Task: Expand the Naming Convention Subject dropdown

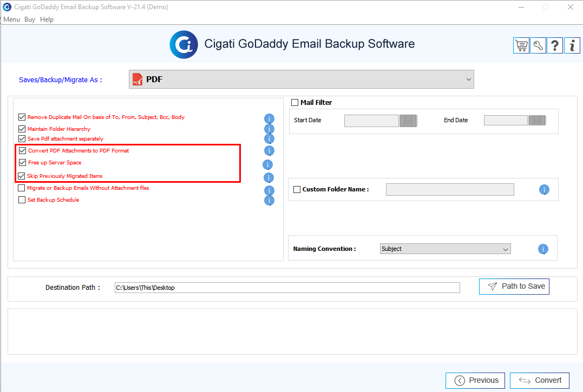Action: [446, 249]
